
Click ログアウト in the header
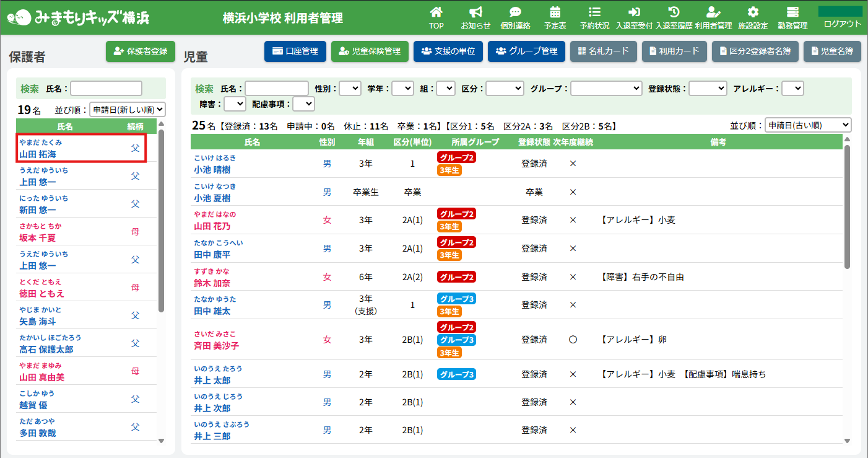(842, 24)
